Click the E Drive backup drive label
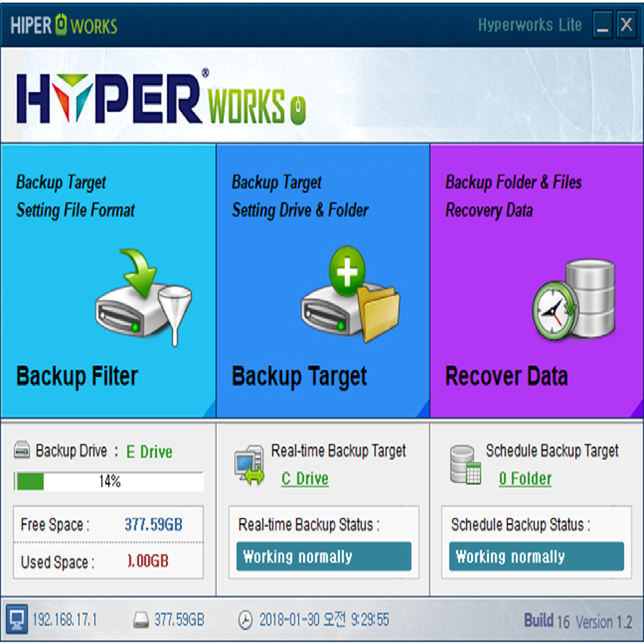The height and width of the screenshot is (644, 644). 148,451
